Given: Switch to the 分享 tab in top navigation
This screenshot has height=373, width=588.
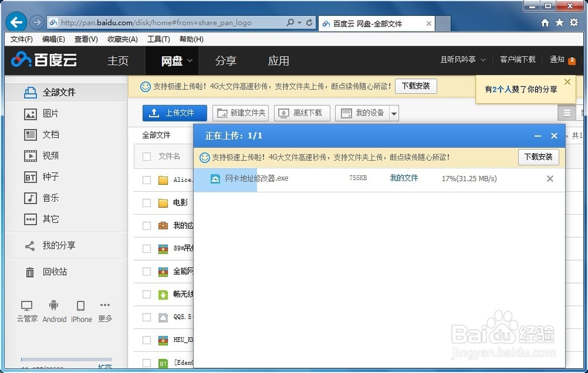Looking at the screenshot, I should (226, 61).
